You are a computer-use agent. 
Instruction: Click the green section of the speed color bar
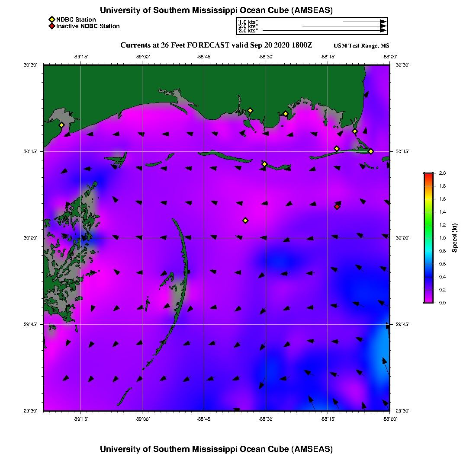click(x=429, y=224)
